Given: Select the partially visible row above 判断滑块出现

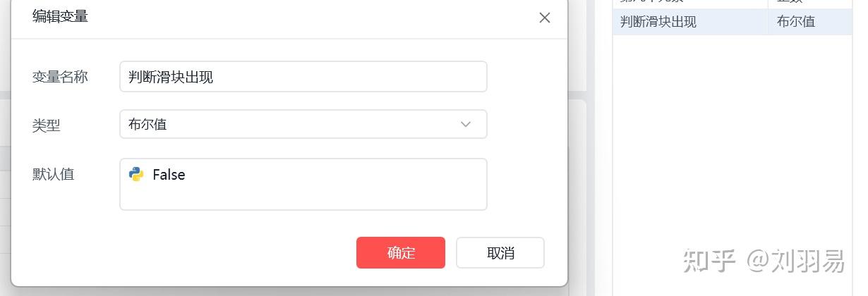Looking at the screenshot, I should [689, 4].
